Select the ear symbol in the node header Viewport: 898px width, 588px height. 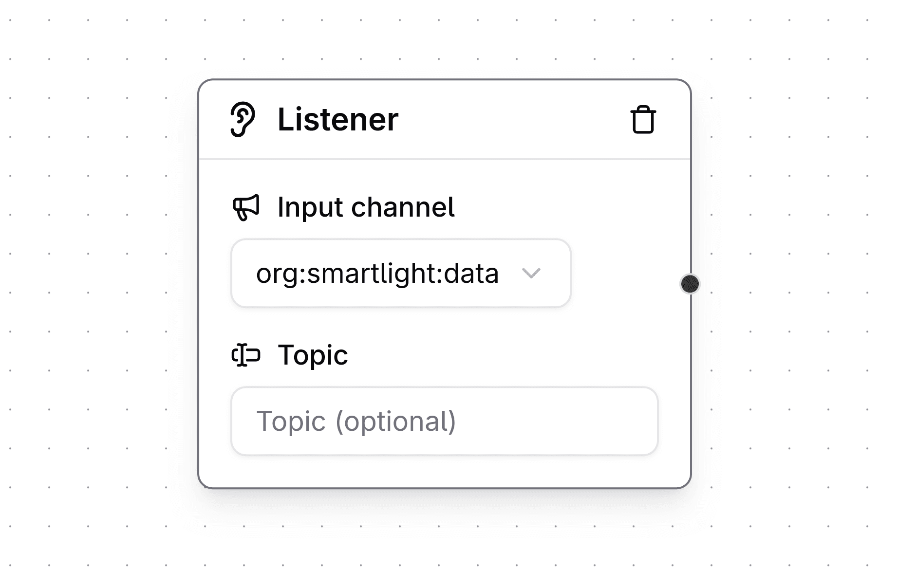pyautogui.click(x=243, y=118)
